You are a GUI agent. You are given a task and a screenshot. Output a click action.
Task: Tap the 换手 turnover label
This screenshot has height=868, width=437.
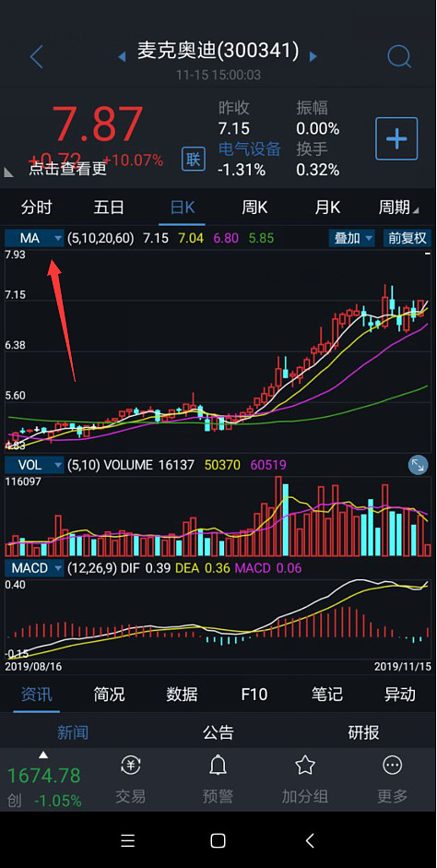[312, 149]
